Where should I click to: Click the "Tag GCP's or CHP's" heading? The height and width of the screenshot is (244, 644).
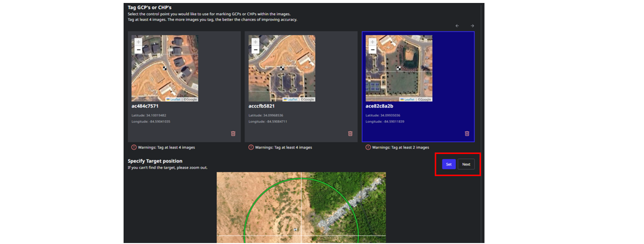click(x=150, y=7)
